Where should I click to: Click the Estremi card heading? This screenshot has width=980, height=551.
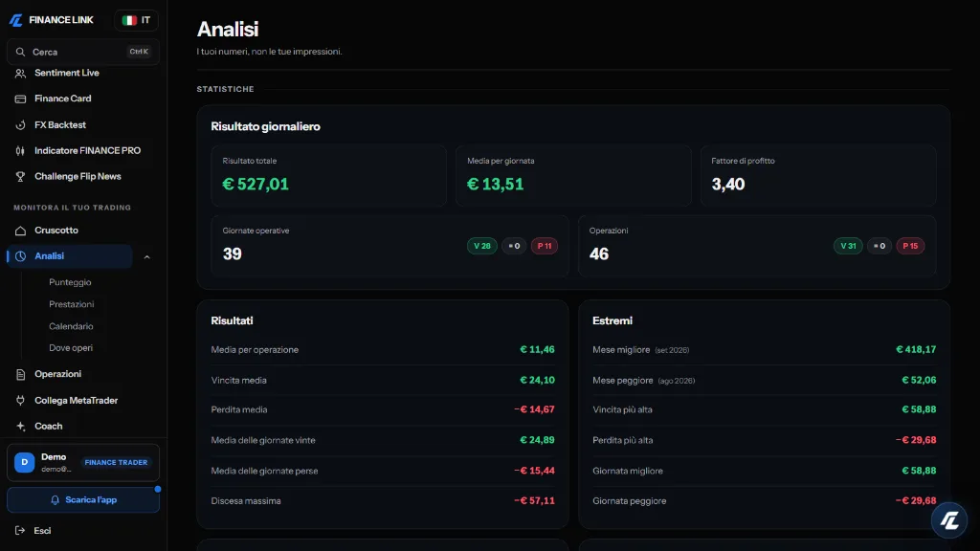(612, 320)
